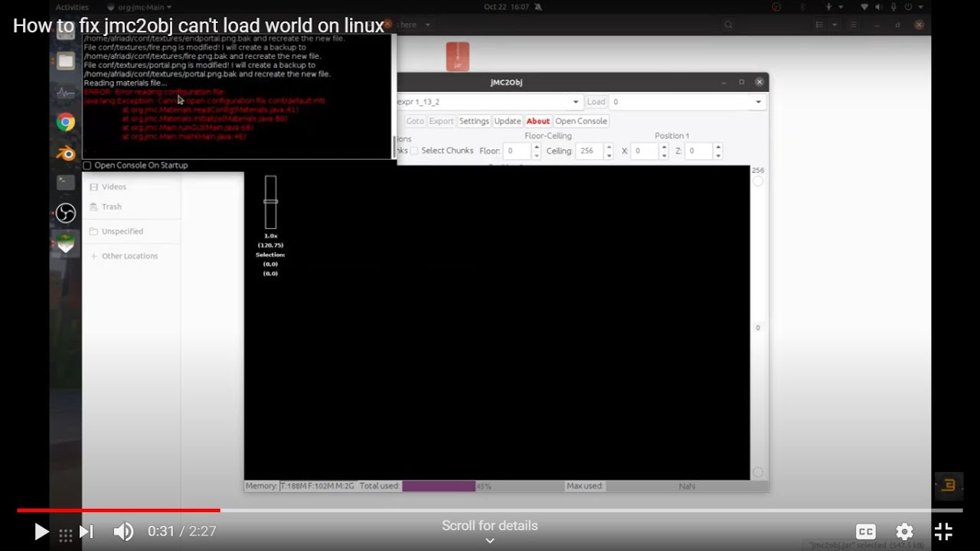Click the Files window list view icon
This screenshot has height=551, width=980.
coord(819,24)
